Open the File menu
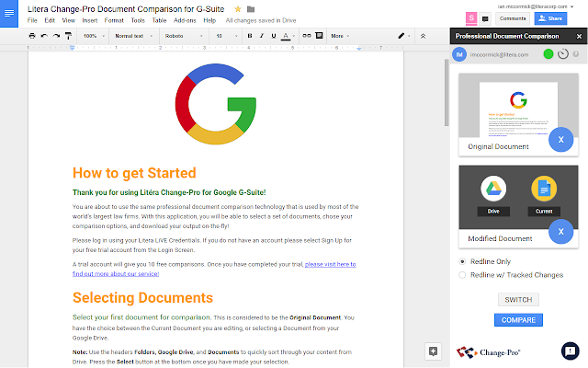Image resolution: width=588 pixels, height=368 pixels. tap(32, 20)
